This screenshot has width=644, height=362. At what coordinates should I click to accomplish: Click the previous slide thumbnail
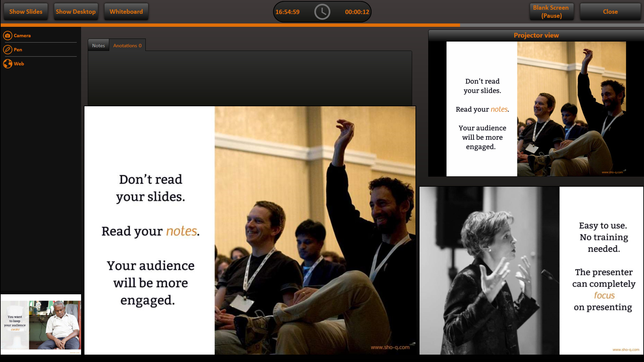[41, 324]
